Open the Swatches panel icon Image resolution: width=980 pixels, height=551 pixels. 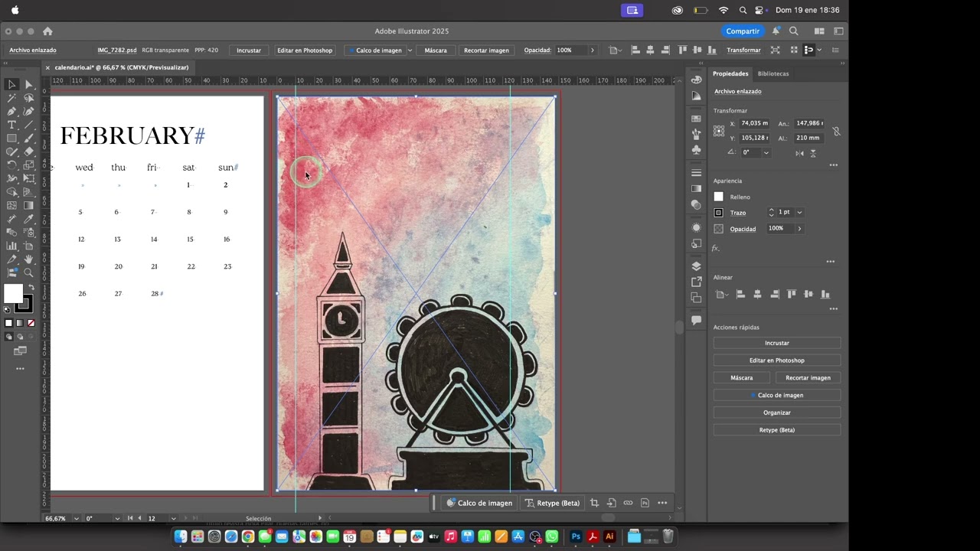696,119
